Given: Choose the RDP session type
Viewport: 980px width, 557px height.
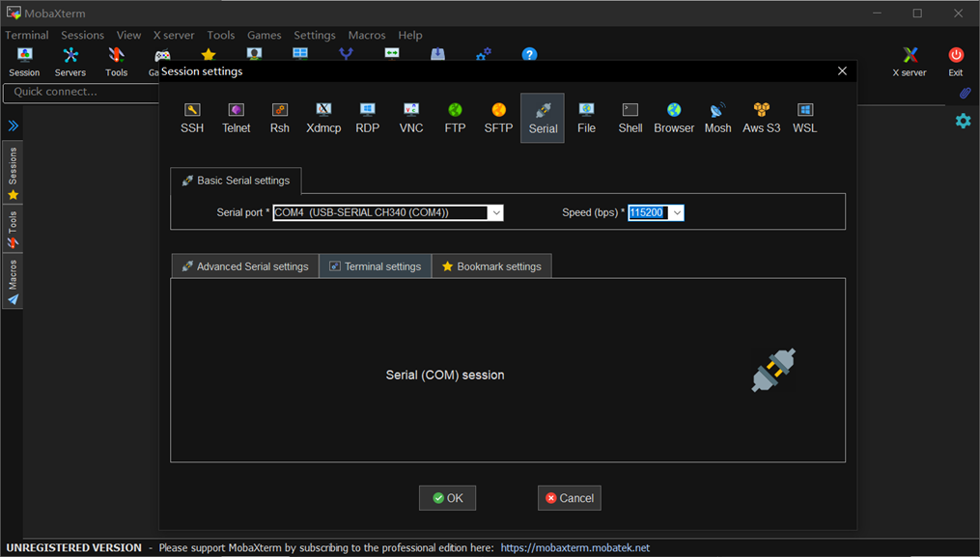Looking at the screenshot, I should 368,118.
